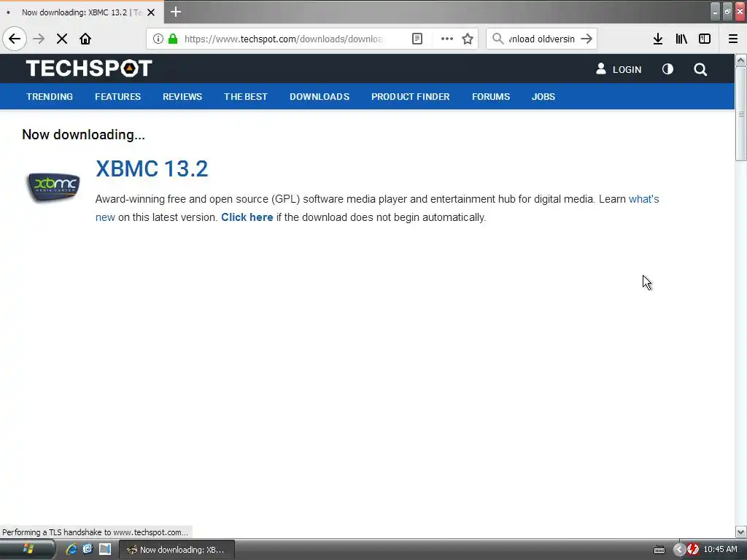This screenshot has height=560, width=747.
Task: Follow the "what's new" link
Action: (x=644, y=199)
